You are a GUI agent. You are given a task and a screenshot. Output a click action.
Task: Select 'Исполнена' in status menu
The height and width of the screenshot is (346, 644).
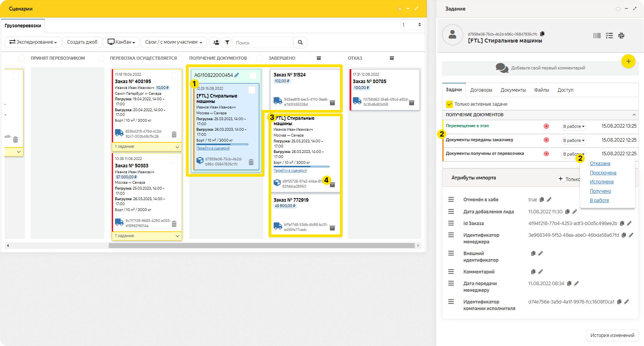pos(602,182)
